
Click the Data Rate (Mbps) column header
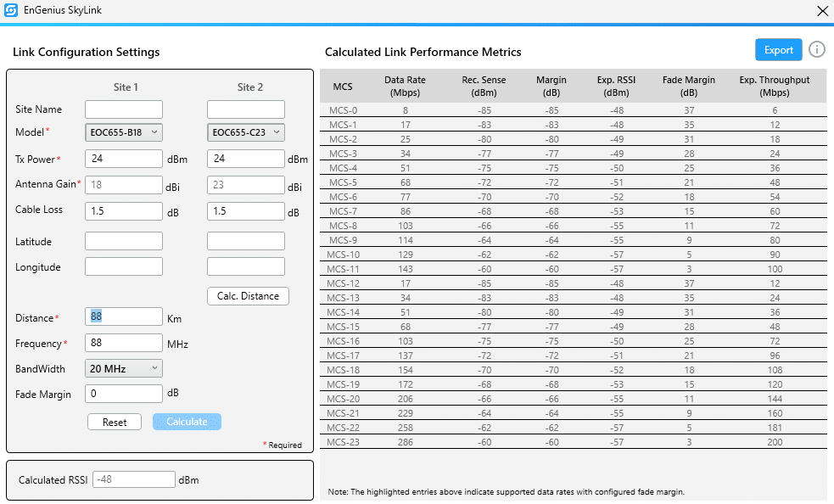click(x=405, y=87)
